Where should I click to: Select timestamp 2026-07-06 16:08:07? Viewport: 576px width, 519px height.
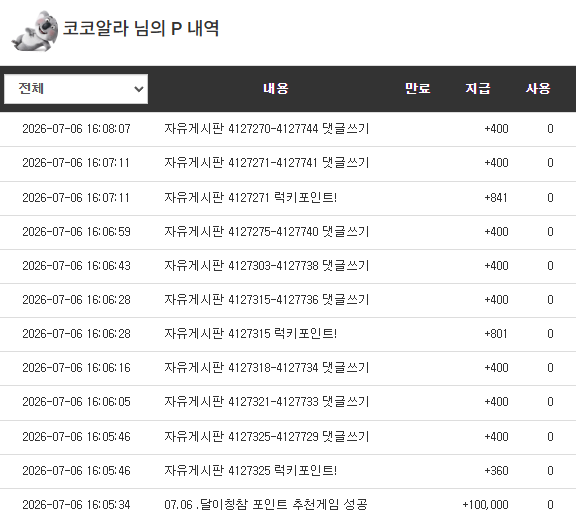coord(76,129)
